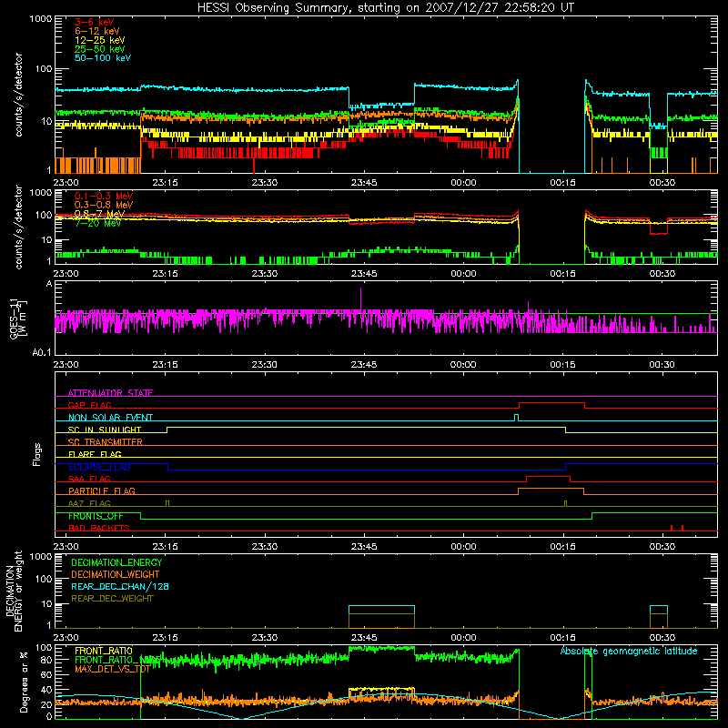The width and height of the screenshot is (728, 728).
Task: Select the red 3-6 keV legend label
Action: coord(95,22)
